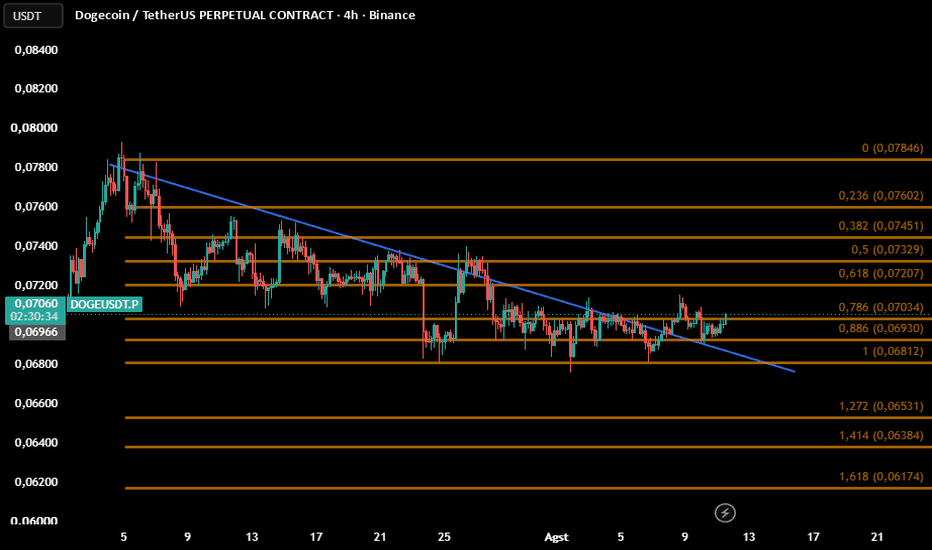Click the Agst month label on time axis
The width and height of the screenshot is (932, 550).
[556, 537]
